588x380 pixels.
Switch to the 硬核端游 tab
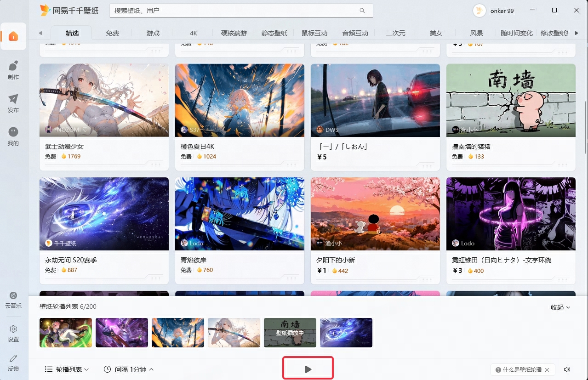click(234, 33)
